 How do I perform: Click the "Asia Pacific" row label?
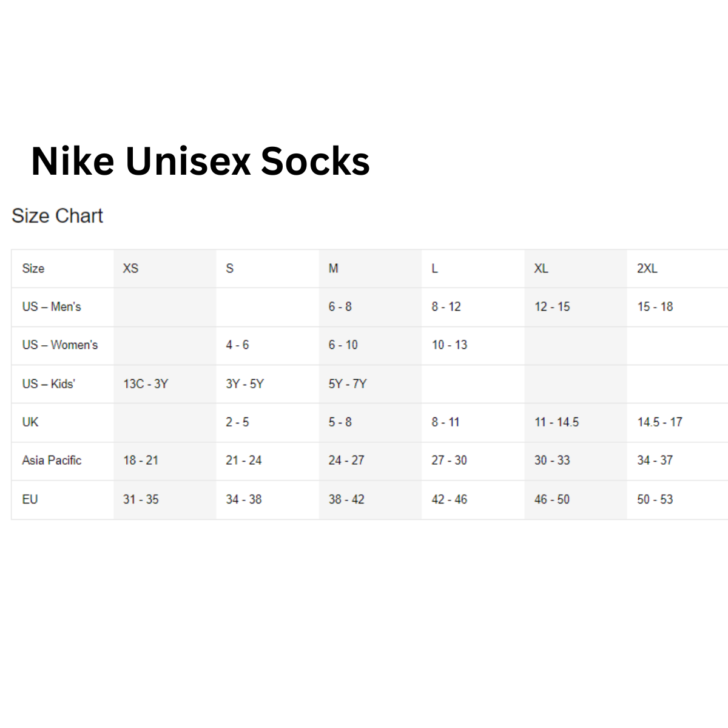(52, 460)
